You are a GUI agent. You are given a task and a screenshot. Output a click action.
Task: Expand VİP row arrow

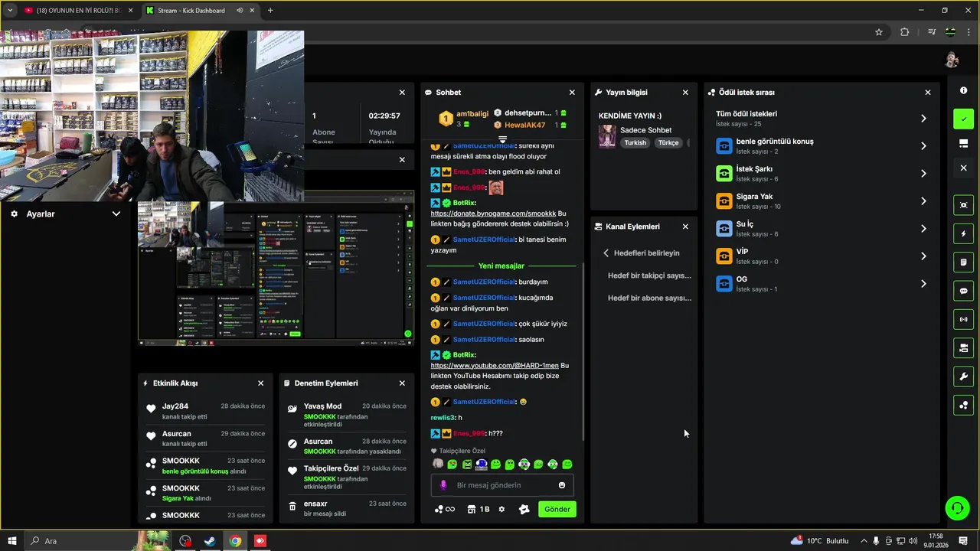tap(923, 256)
